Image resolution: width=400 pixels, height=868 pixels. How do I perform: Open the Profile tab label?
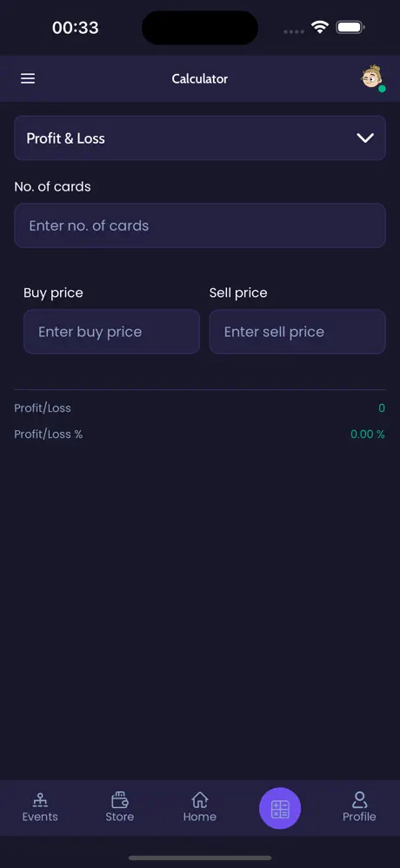pos(359,817)
